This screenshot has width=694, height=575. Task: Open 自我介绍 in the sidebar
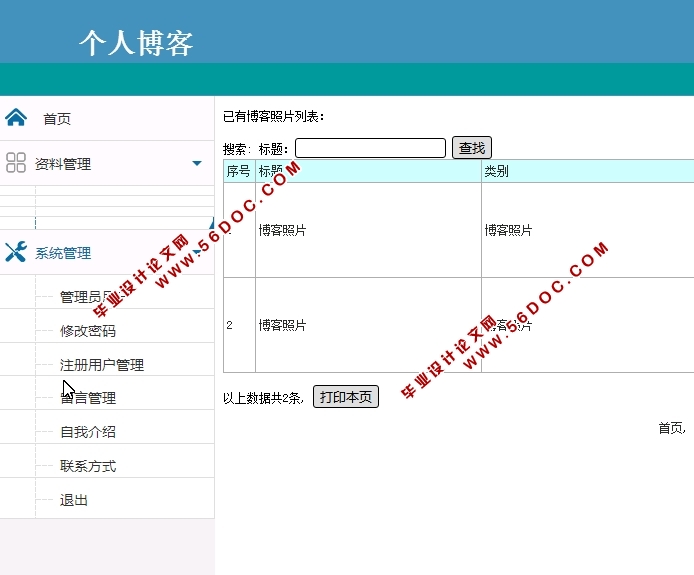(x=88, y=432)
